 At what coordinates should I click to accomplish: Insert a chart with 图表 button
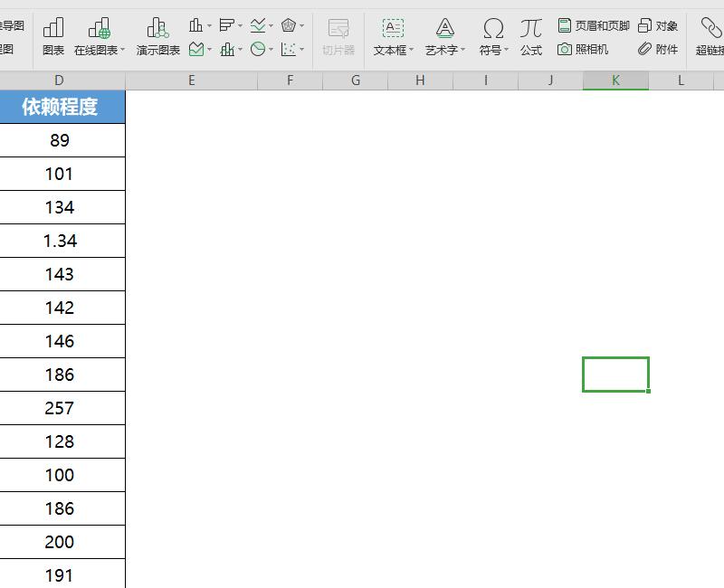53,36
